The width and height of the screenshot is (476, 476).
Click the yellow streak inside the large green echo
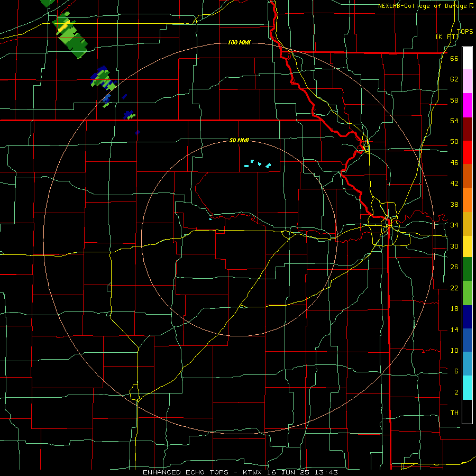(64, 26)
